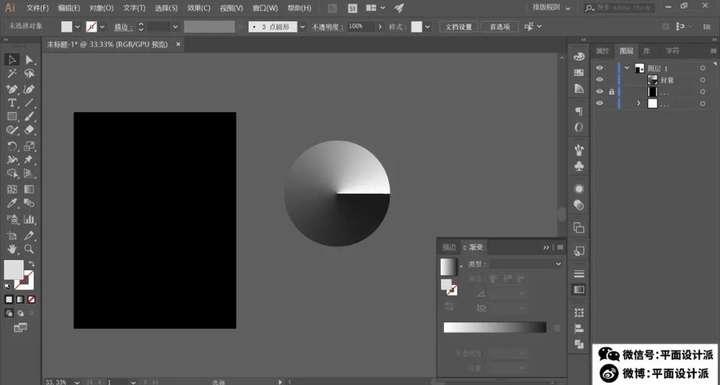Click target circle of 图层 1
This screenshot has height=385, width=720.
coord(703,68)
